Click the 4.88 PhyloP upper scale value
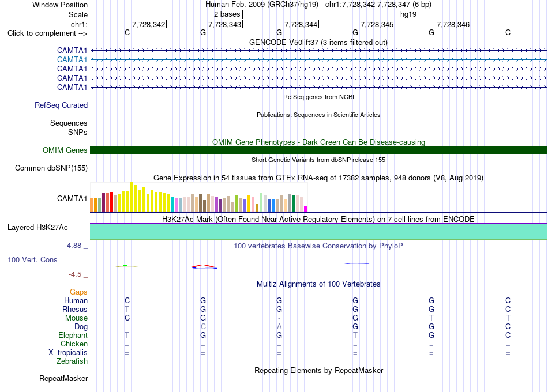 tap(74, 246)
